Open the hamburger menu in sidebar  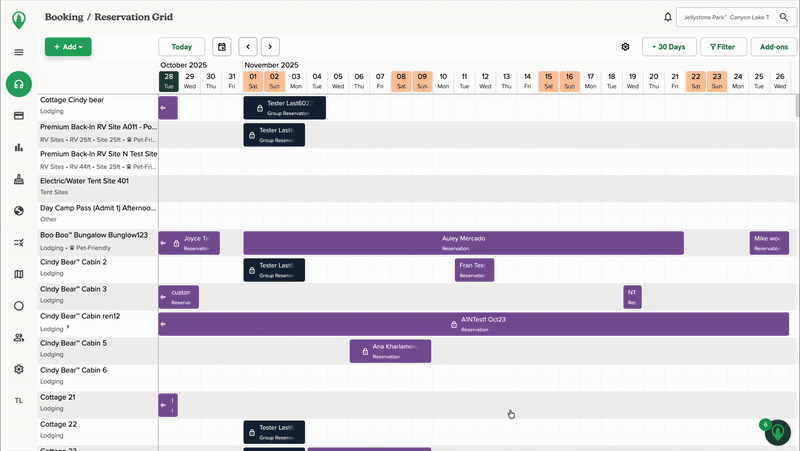click(x=18, y=52)
